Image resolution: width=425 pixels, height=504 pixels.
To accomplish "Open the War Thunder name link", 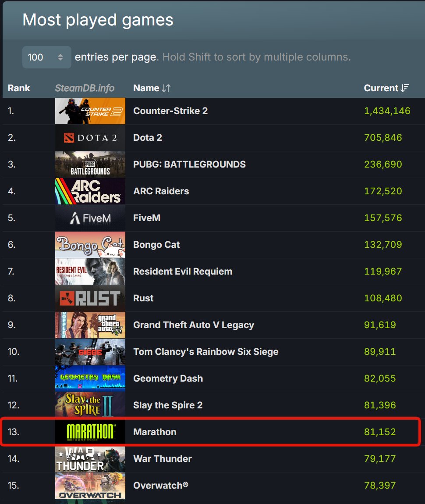I will [163, 459].
